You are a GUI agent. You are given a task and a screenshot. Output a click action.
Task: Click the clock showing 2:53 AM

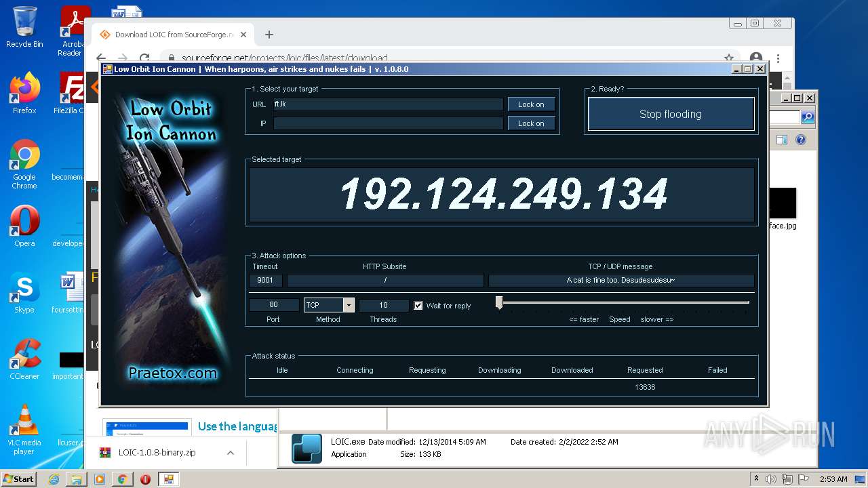pyautogui.click(x=833, y=479)
